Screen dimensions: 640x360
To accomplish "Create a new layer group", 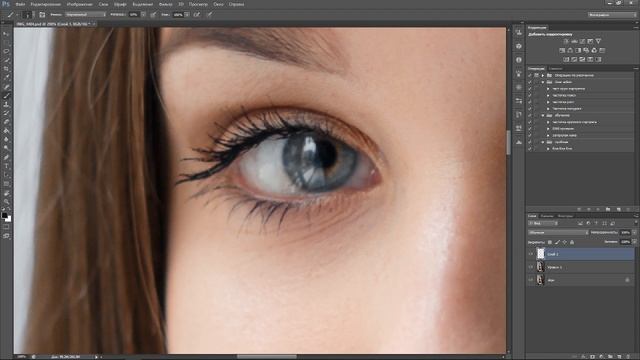I will [x=610, y=356].
